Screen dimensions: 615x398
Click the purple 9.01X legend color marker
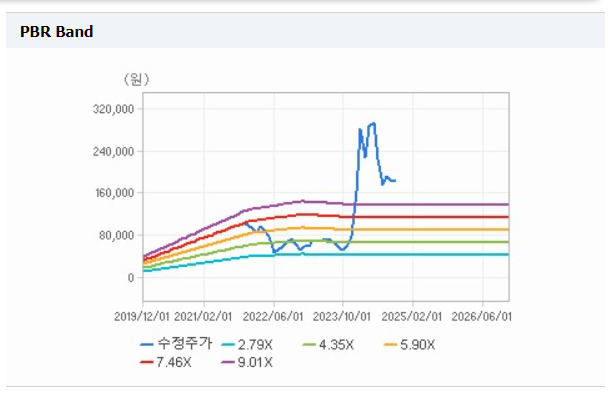228,362
